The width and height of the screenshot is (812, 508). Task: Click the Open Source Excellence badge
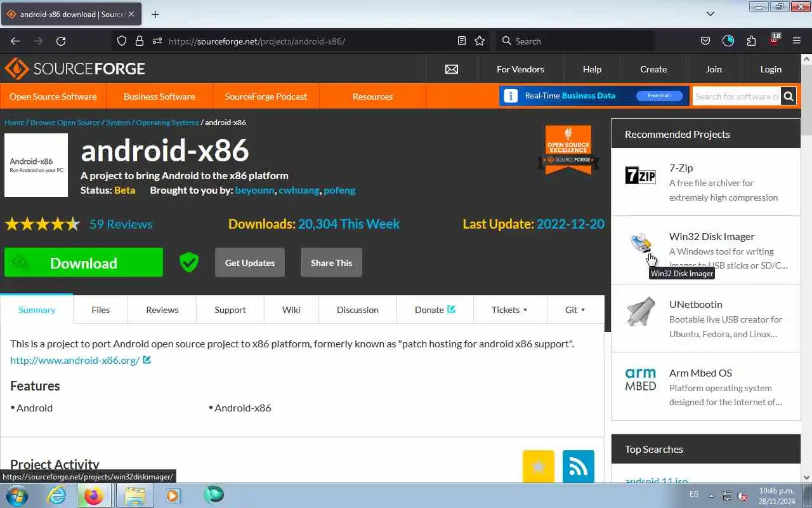point(568,149)
